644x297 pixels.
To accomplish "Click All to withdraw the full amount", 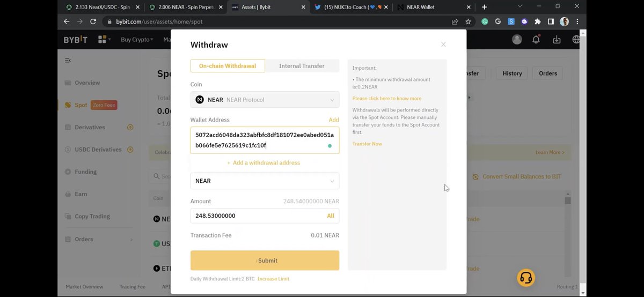I will click(x=331, y=216).
